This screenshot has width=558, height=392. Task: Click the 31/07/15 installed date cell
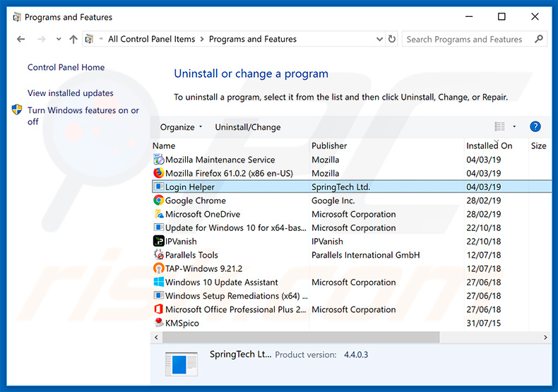[483, 323]
